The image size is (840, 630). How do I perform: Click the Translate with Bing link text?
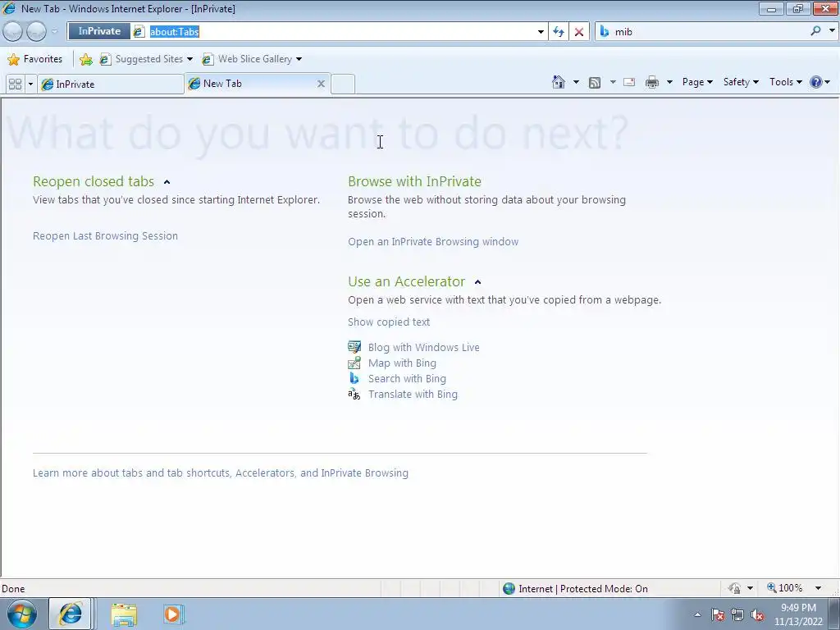pyautogui.click(x=413, y=395)
